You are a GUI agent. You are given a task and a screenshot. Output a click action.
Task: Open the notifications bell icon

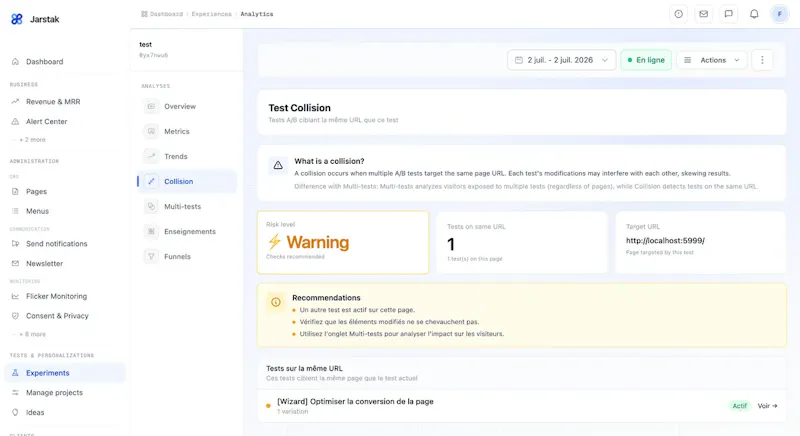(x=754, y=14)
